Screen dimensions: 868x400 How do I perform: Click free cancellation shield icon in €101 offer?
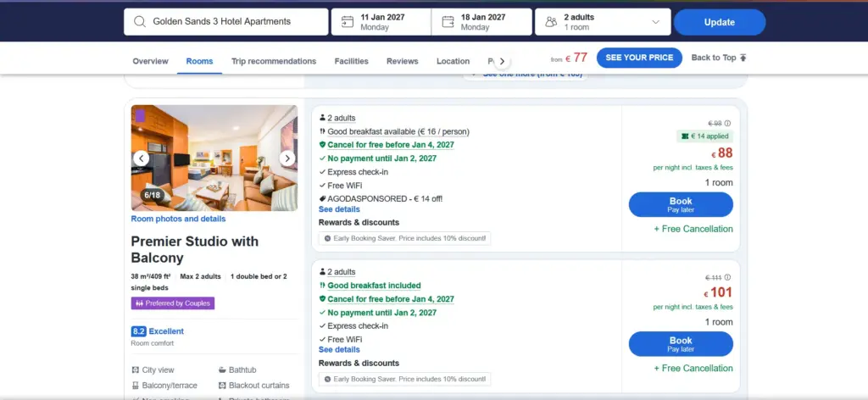(323, 299)
